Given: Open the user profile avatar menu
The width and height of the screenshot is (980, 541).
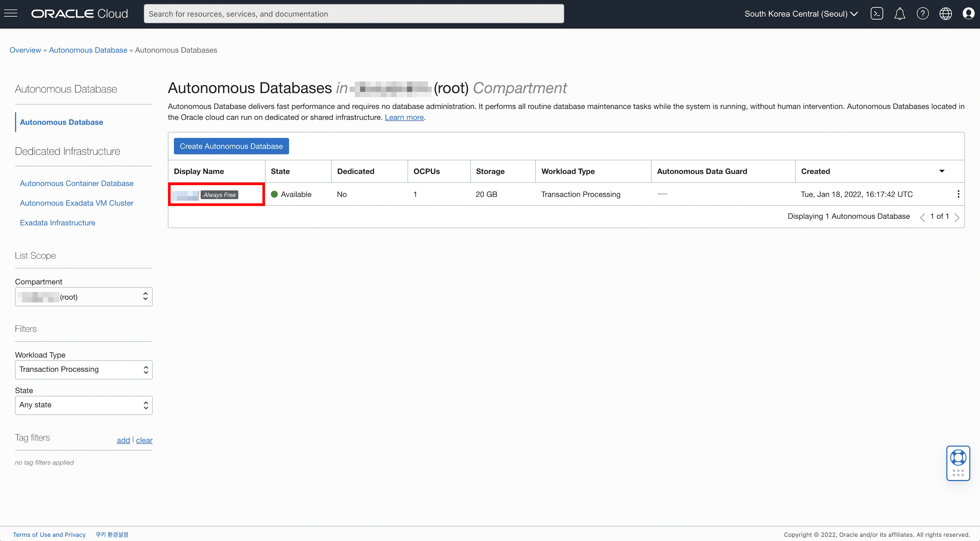Looking at the screenshot, I should [x=968, y=14].
